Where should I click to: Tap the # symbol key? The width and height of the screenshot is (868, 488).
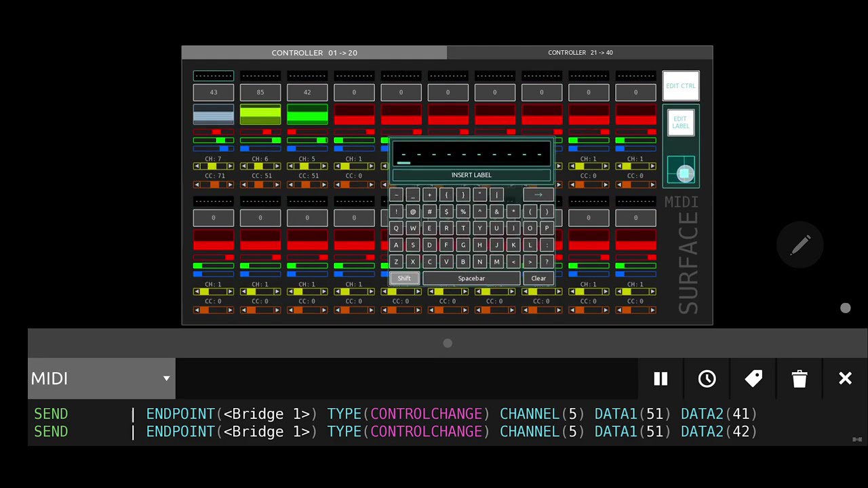[429, 212]
